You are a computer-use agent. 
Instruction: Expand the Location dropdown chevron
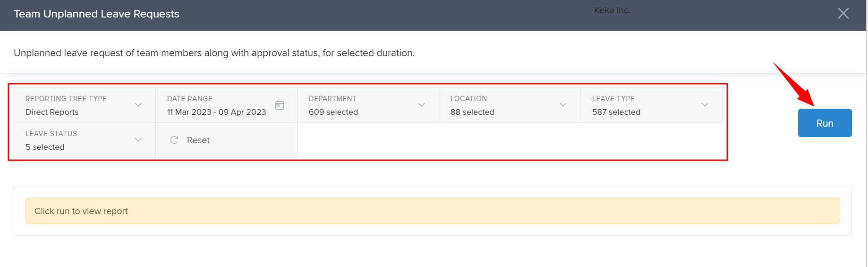pos(563,105)
